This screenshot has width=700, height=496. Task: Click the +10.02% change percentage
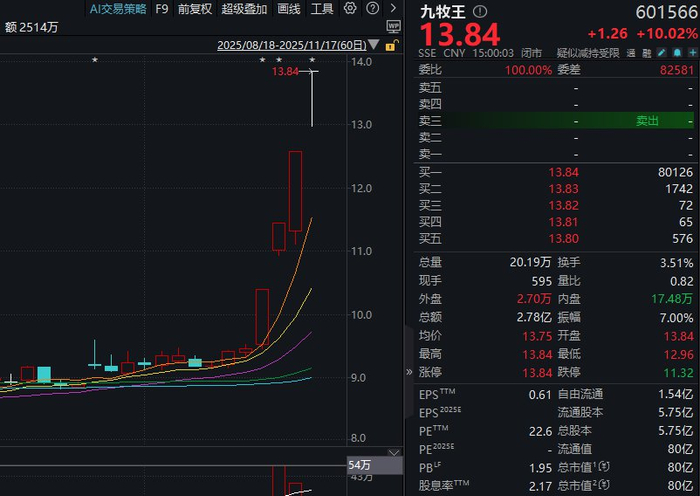point(667,34)
